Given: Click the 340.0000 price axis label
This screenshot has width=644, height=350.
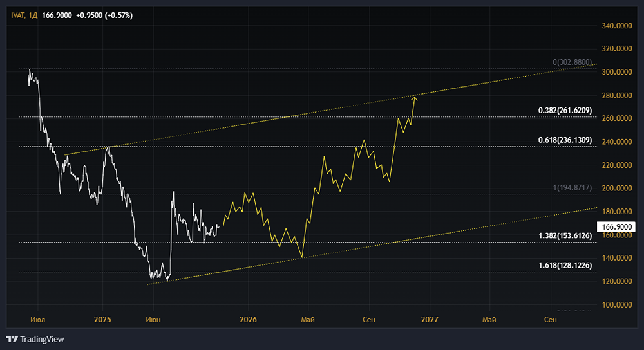Looking at the screenshot, I should tap(616, 26).
